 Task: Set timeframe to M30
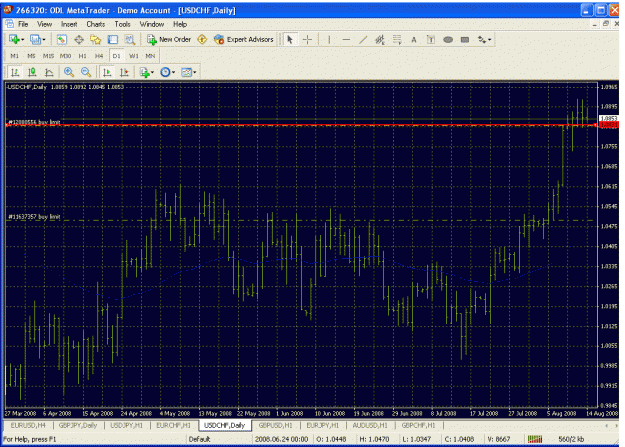coord(65,56)
